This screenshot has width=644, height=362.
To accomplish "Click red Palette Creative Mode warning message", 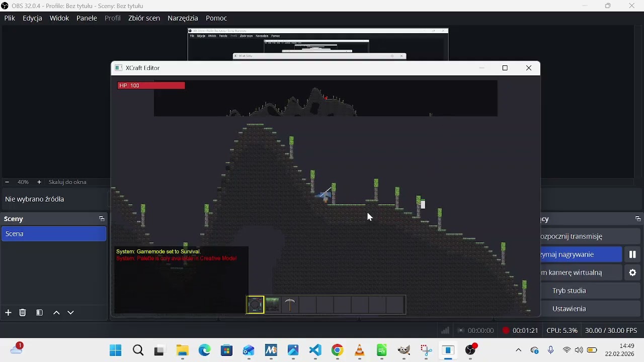I will (x=177, y=258).
